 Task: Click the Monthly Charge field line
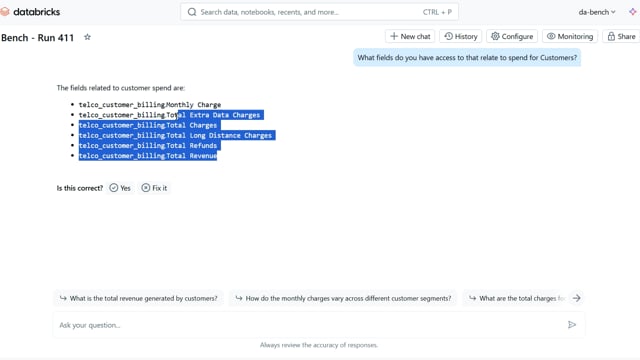click(150, 105)
